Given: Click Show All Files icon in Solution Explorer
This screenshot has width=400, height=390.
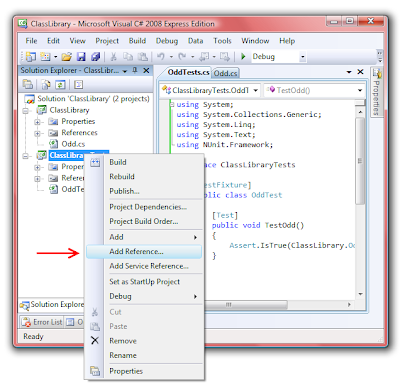Looking at the screenshot, I should tap(46, 84).
